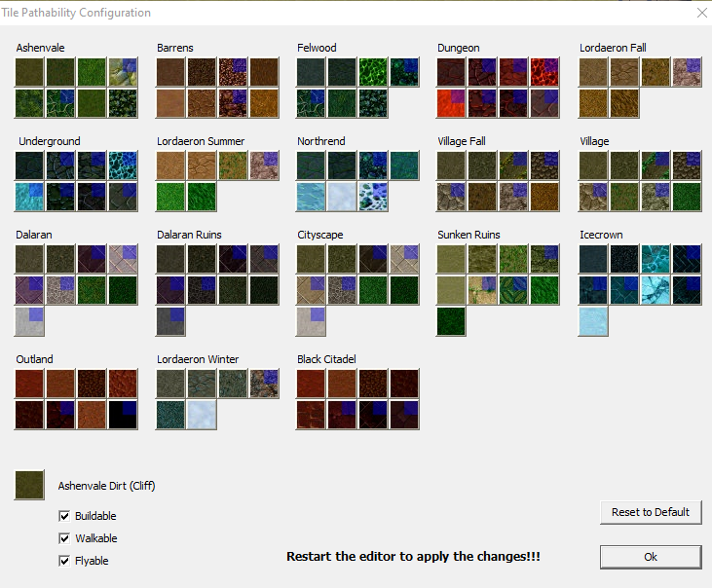This screenshot has width=712, height=588.
Task: Select first olive tile under Village Fall
Action: coord(451,165)
